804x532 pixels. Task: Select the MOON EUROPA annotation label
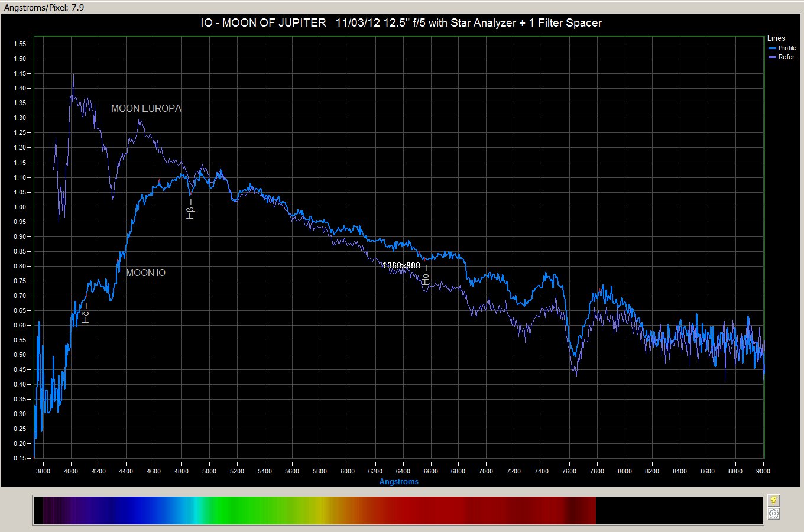coord(146,108)
